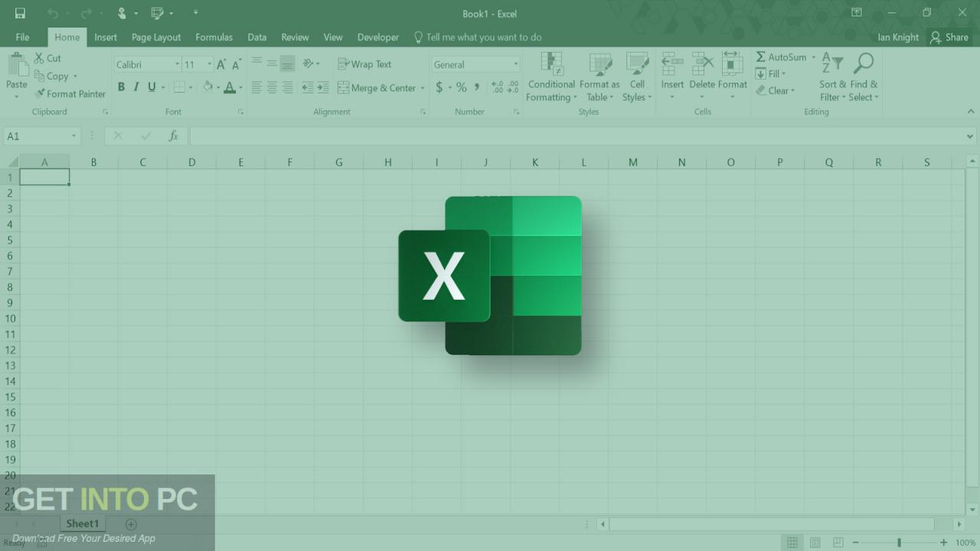Click the Paste clipboard icon
980x551 pixels.
(x=17, y=64)
